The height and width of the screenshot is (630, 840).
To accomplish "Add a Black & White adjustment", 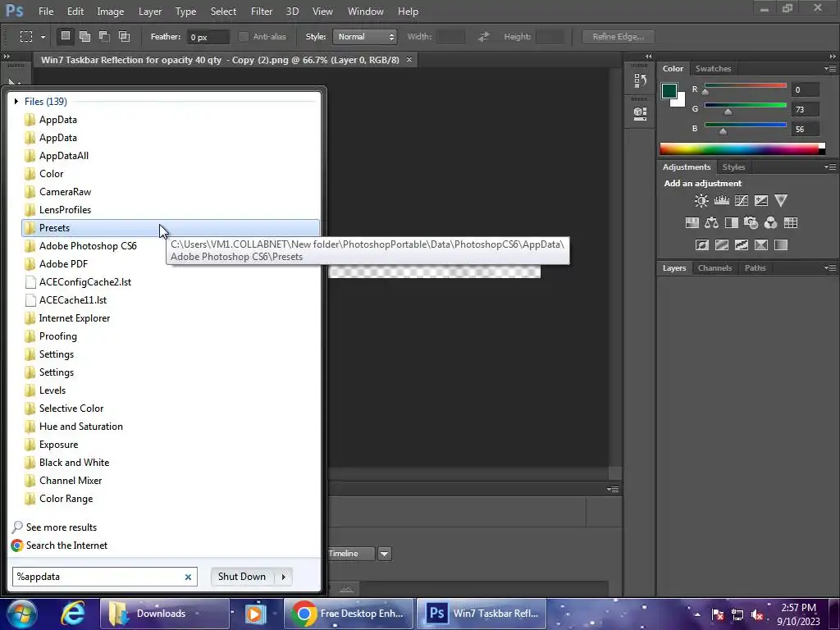I will click(x=731, y=223).
